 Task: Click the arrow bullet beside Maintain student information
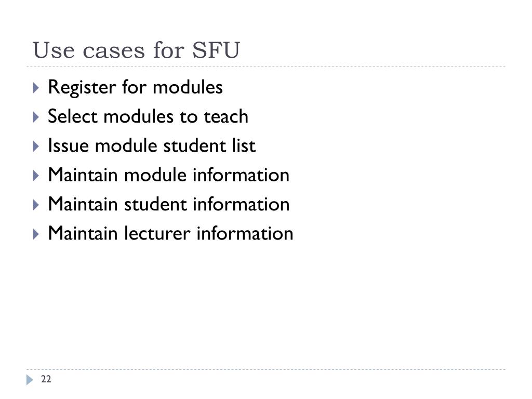click(x=36, y=205)
